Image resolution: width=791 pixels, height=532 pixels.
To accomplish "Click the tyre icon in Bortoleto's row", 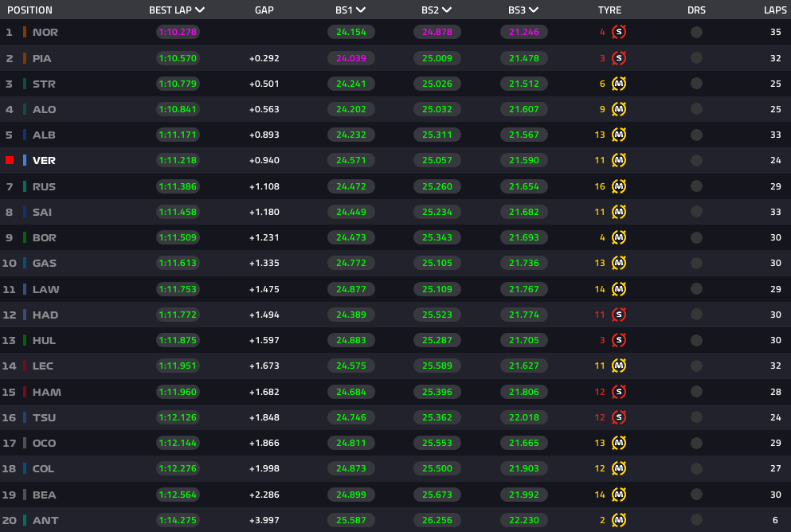I will coord(619,237).
